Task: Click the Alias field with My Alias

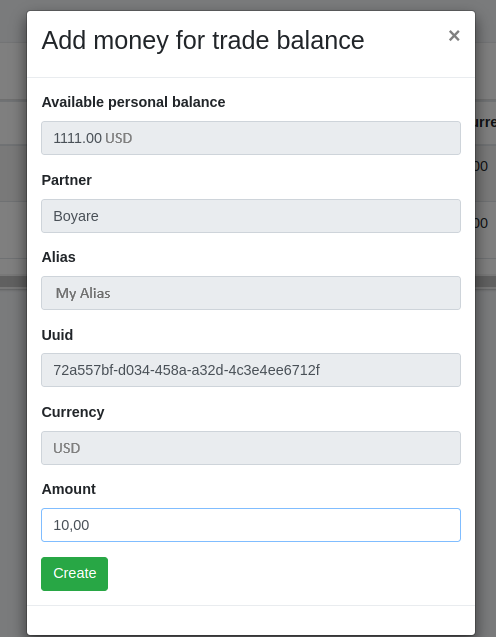Action: [x=251, y=293]
